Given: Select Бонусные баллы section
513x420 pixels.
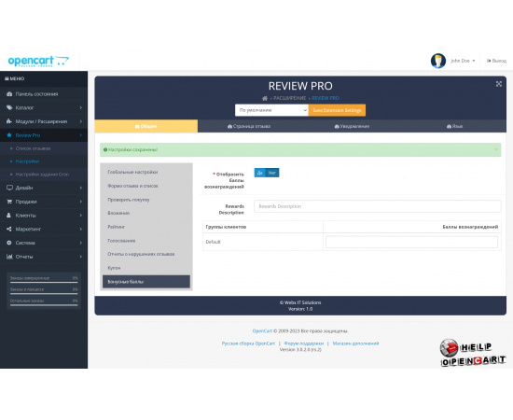Looking at the screenshot, I should pos(146,282).
